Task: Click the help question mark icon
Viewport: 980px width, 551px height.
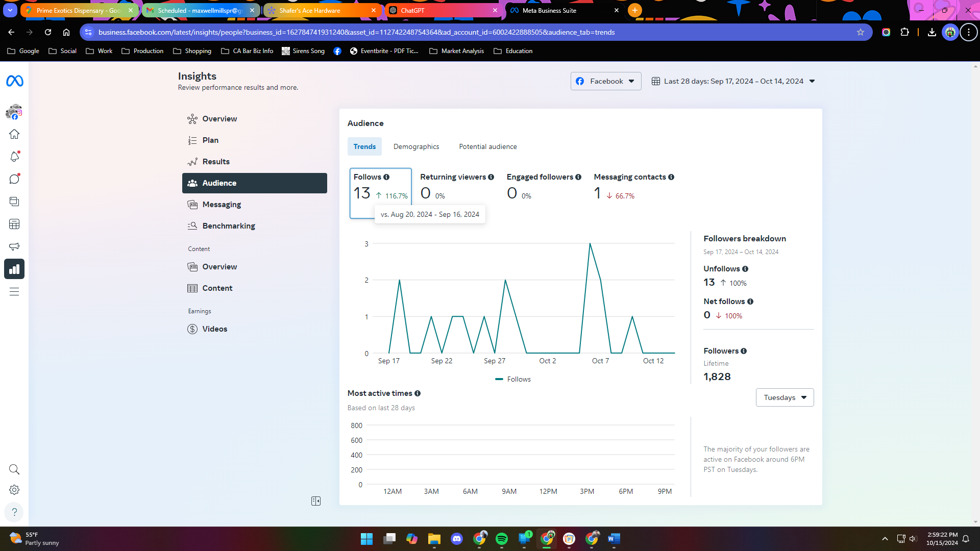Action: pos(14,512)
